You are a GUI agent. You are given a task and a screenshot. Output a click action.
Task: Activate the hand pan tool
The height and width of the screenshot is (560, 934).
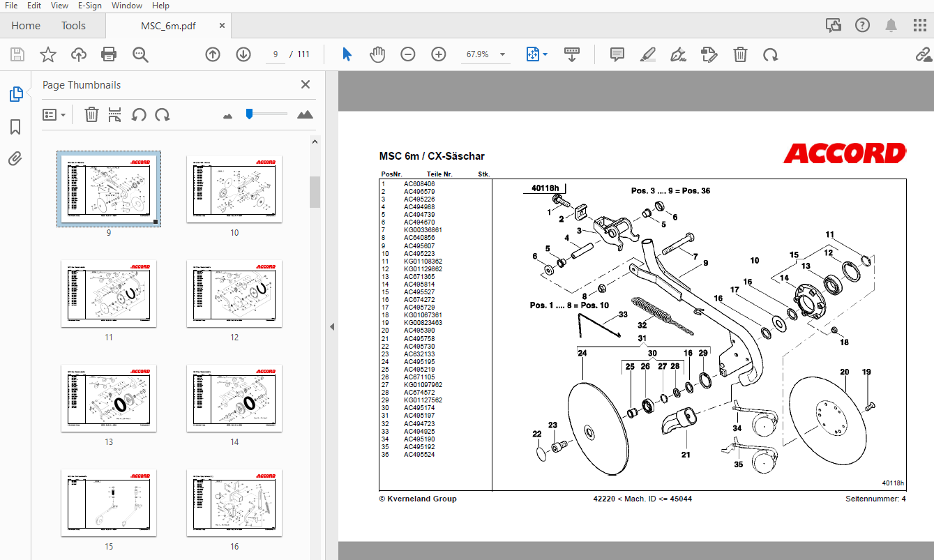click(377, 54)
